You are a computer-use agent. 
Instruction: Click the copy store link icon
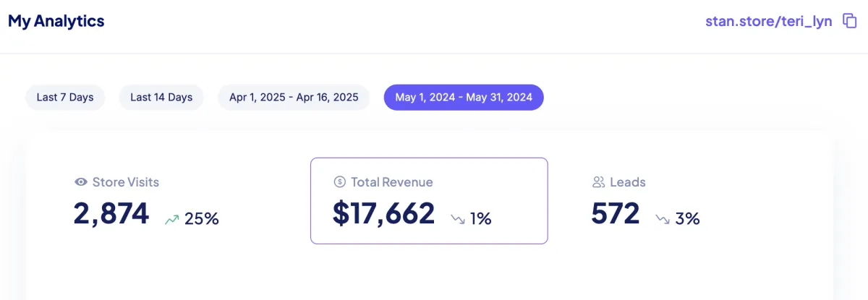tap(850, 22)
